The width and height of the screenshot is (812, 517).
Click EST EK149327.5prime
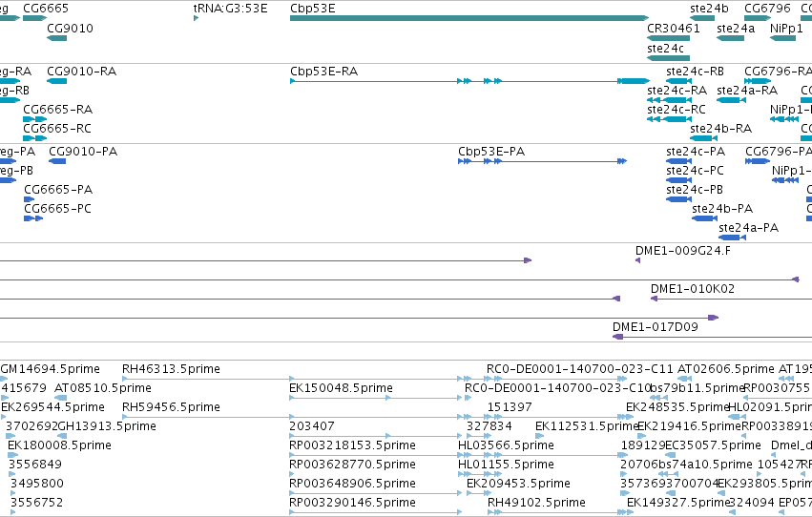tap(630, 513)
